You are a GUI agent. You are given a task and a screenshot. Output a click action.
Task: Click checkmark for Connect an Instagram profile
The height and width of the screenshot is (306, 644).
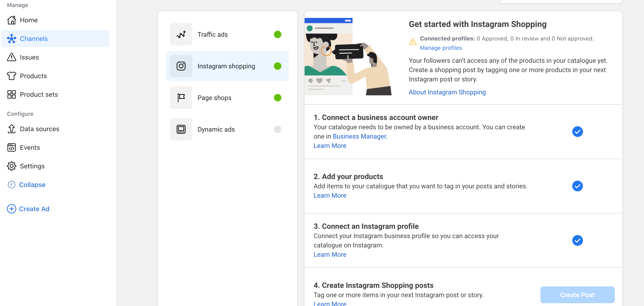(577, 240)
